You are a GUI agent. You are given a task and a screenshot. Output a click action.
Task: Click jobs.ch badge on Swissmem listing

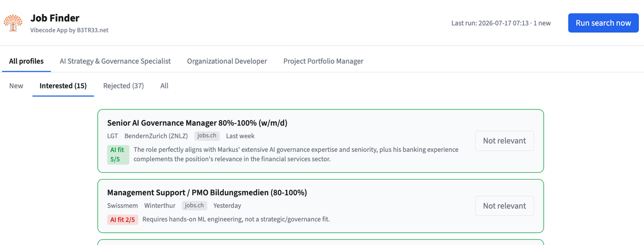tap(195, 205)
